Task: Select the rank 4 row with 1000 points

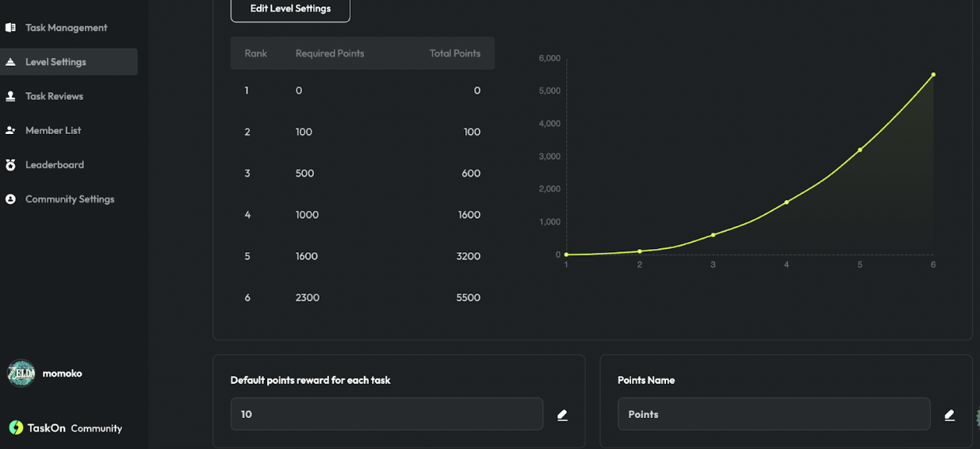Action: point(362,215)
